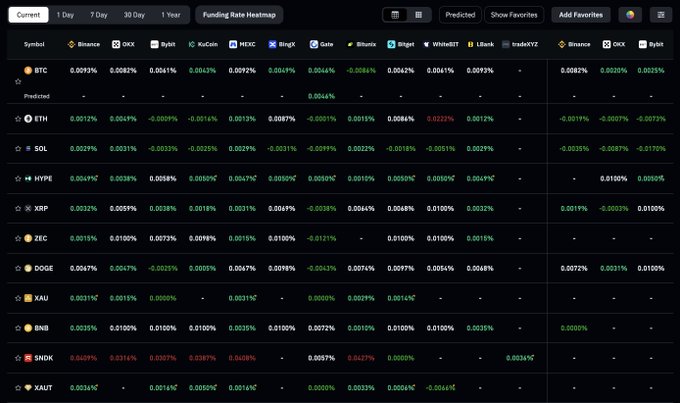The height and width of the screenshot is (403, 680).
Task: Favorite SOL with its star icon
Action: (x=18, y=149)
